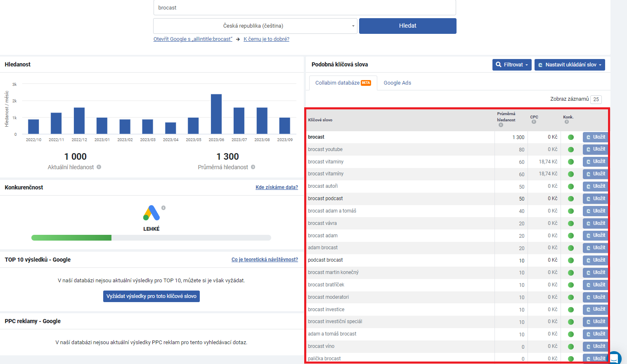This screenshot has height=364, width=627.
Task: Open Google allintitle:brocast link
Action: [193, 39]
